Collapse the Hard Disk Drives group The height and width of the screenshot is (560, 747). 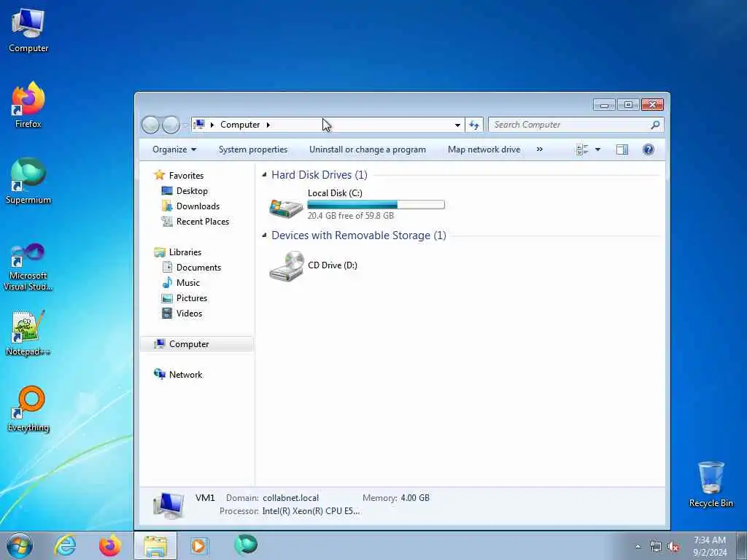coord(264,175)
